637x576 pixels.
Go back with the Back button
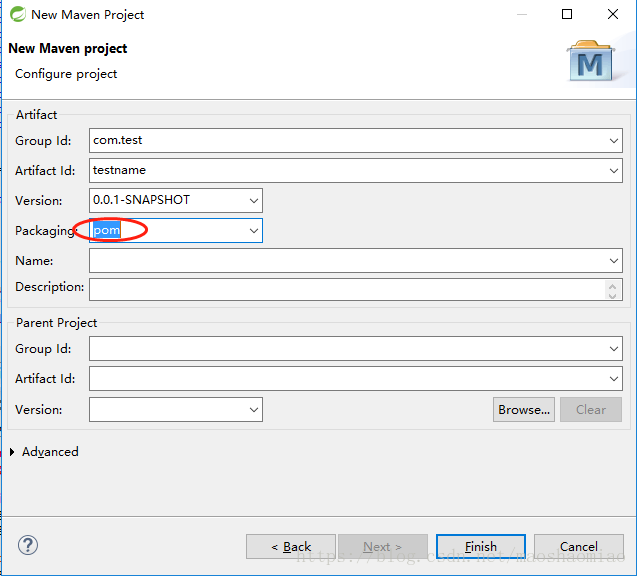[291, 547]
